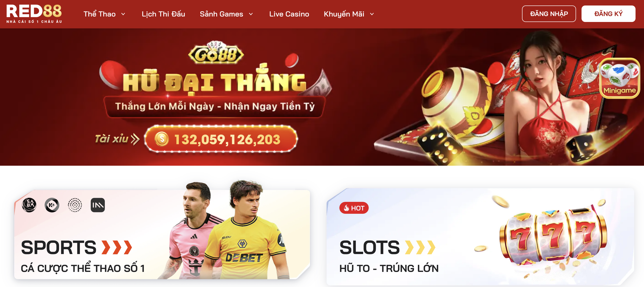Click the ĐĂNG KÝ register button
The height and width of the screenshot is (287, 644).
pos(608,14)
